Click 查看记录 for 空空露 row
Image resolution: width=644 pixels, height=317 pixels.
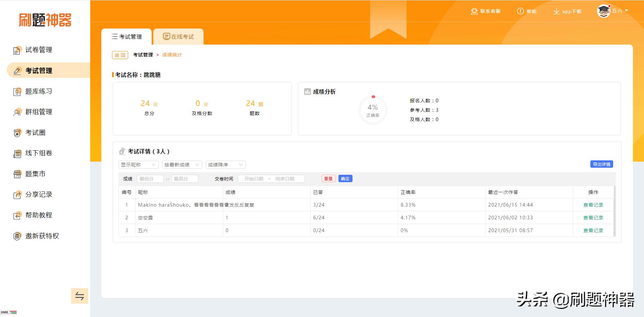point(593,218)
